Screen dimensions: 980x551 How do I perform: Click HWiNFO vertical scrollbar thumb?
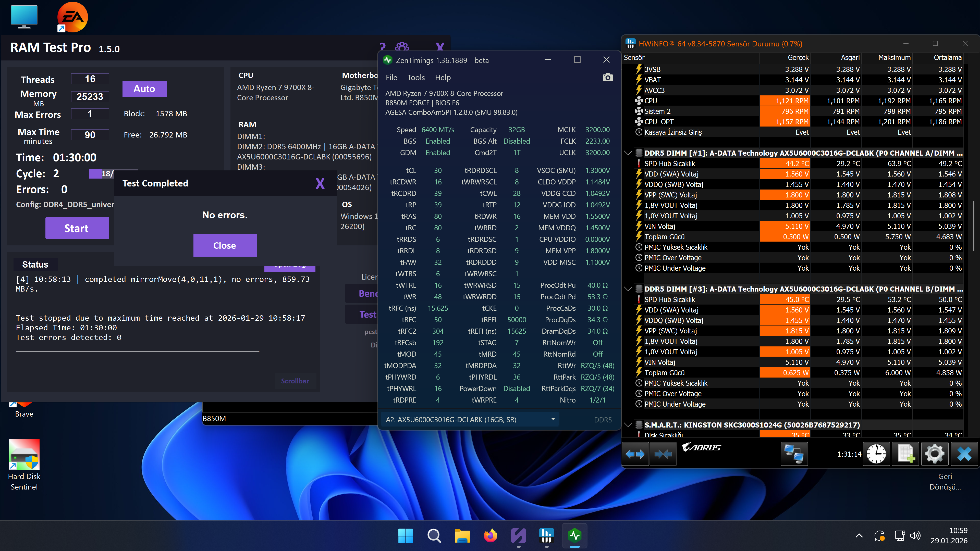pos(974,226)
